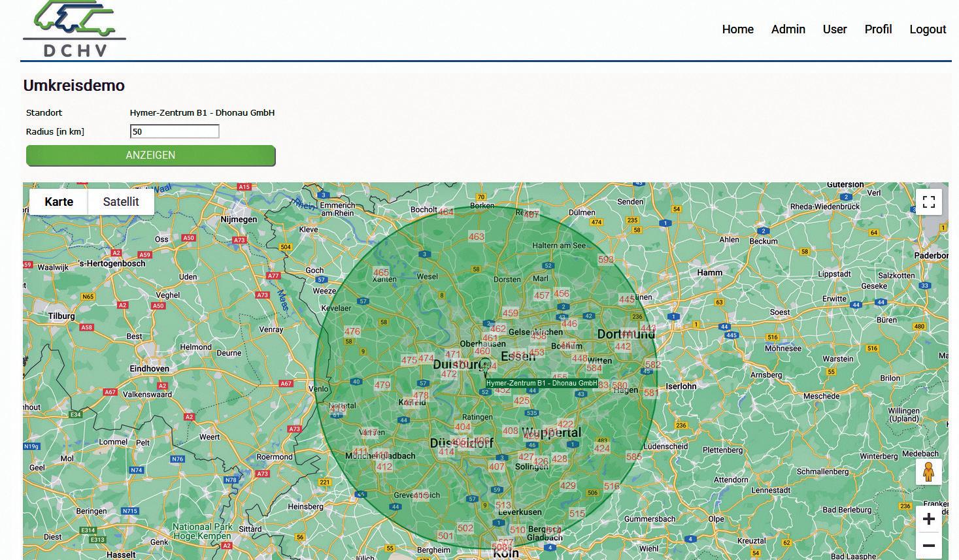Click the Radius [in km] label

pos(55,131)
